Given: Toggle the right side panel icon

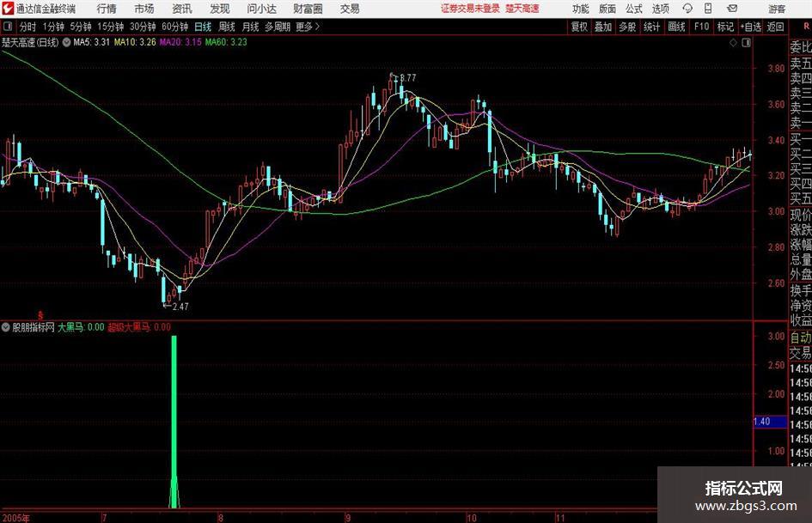Looking at the screenshot, I should pyautogui.click(x=746, y=42).
